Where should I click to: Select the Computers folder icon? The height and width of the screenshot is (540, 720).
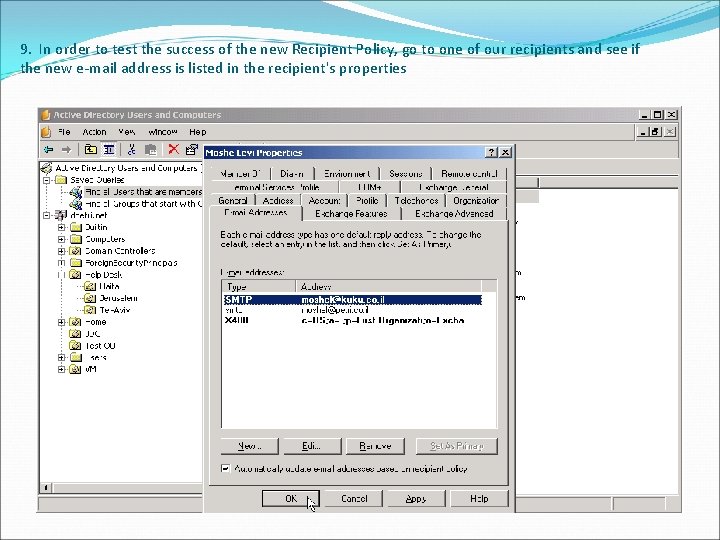(76, 239)
